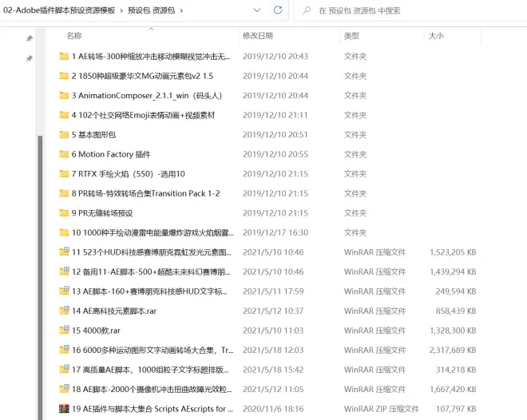The image size is (527, 420).
Task: Click archive icon beside '17 高质量AE脚本'
Action: tap(64, 369)
